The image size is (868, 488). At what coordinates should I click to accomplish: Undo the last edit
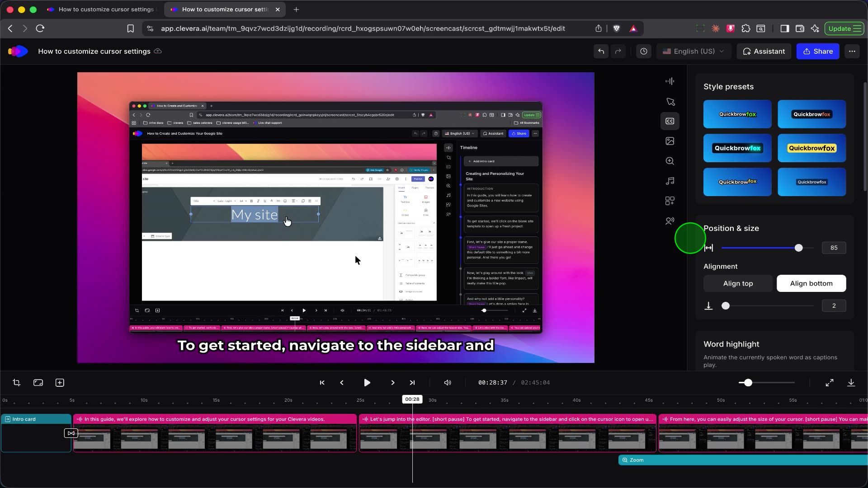tap(601, 52)
